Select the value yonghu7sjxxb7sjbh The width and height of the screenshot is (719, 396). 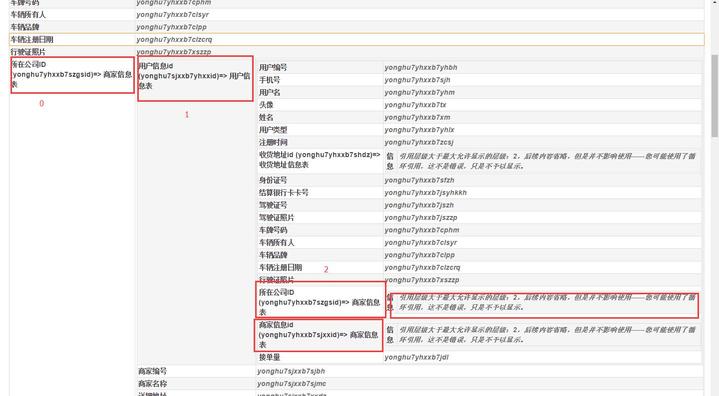[291, 371]
